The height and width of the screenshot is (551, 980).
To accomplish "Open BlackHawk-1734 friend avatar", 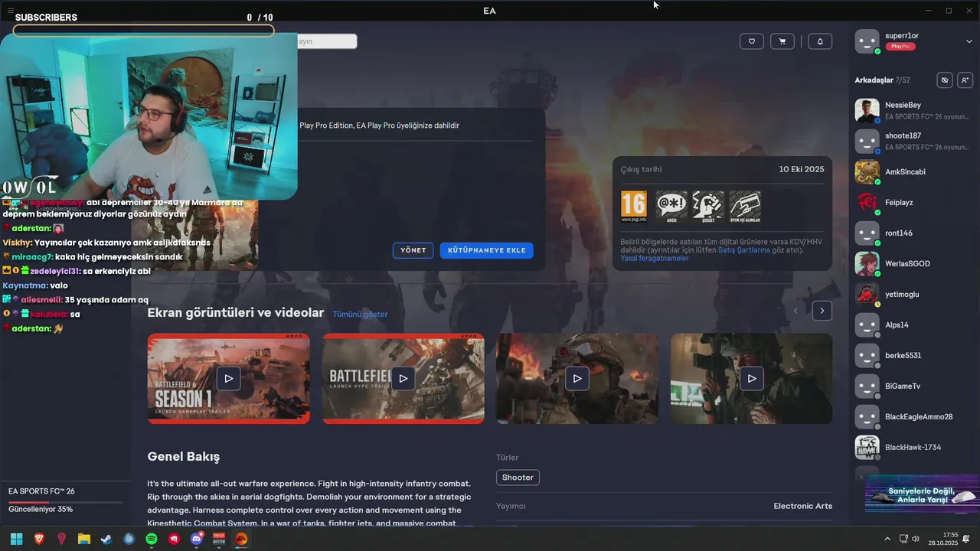I will click(x=867, y=447).
